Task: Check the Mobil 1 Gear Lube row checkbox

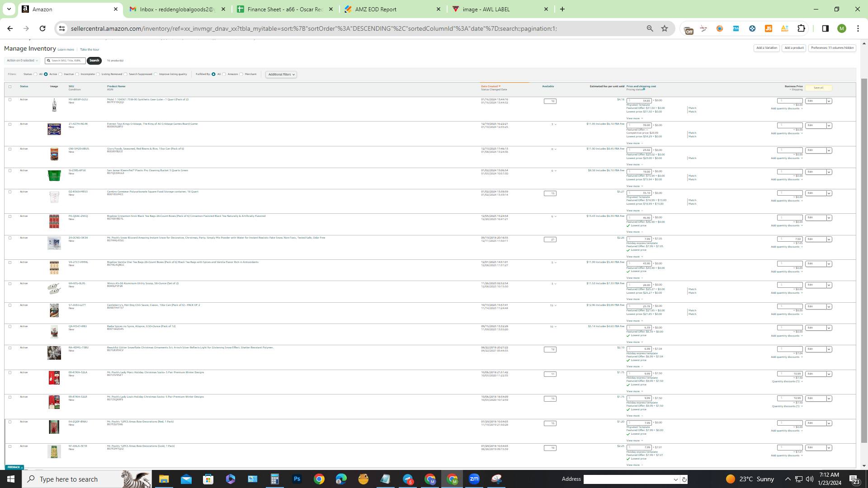Action: (x=10, y=100)
